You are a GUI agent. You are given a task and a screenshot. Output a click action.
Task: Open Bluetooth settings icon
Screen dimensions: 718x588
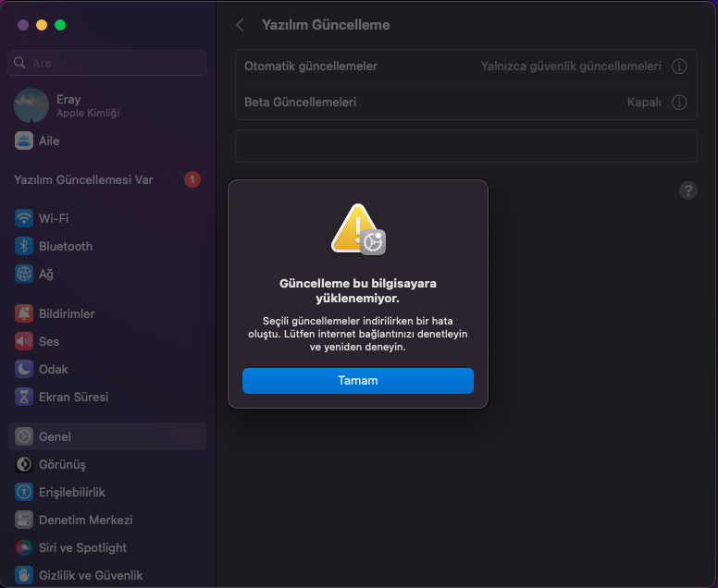click(24, 247)
